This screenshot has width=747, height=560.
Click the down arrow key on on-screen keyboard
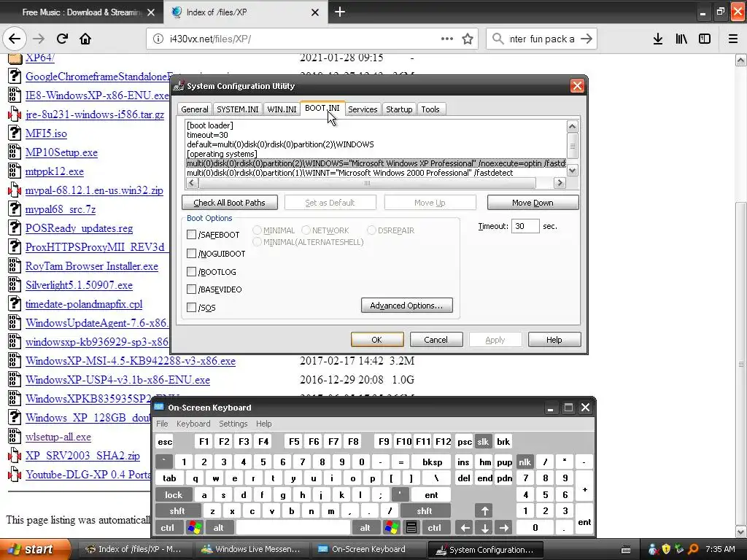484,528
